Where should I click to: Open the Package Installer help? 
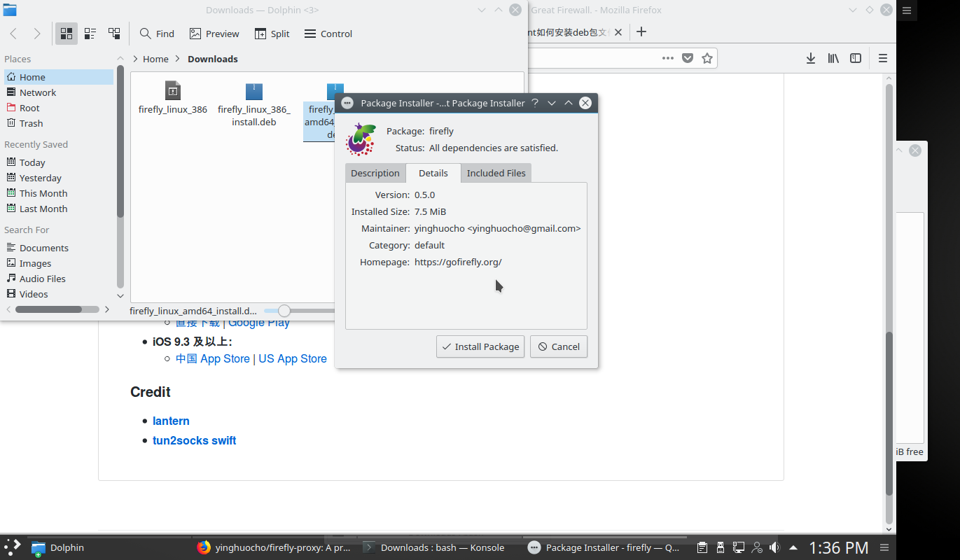coord(535,103)
